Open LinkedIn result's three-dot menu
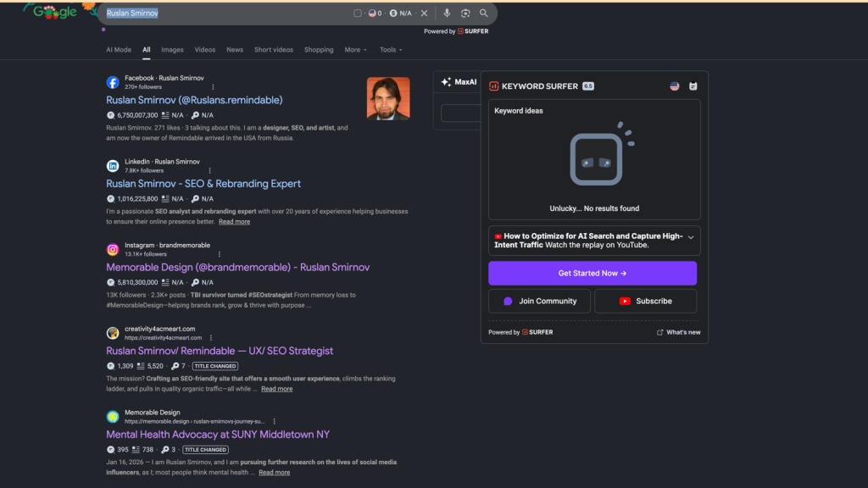This screenshot has width=868, height=488. 210,170
